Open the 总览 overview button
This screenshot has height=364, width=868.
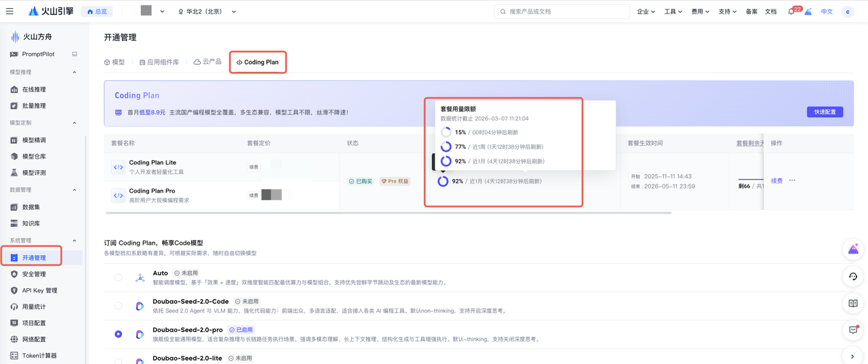(x=97, y=12)
